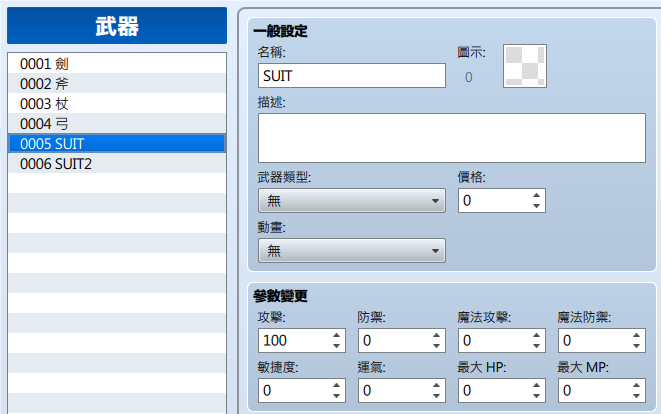Viewport: 661px width, 414px height.
Task: Select weapon 0001 劍 in list
Action: point(117,64)
